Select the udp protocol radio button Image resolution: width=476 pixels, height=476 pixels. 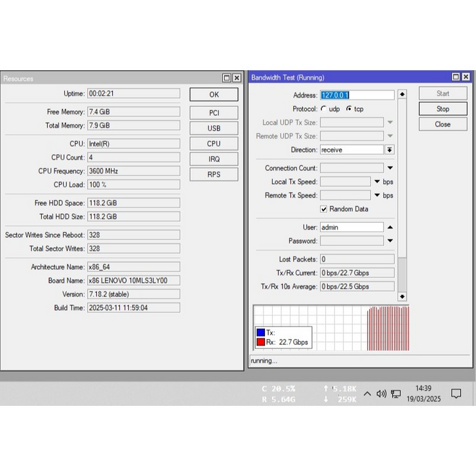click(x=324, y=109)
